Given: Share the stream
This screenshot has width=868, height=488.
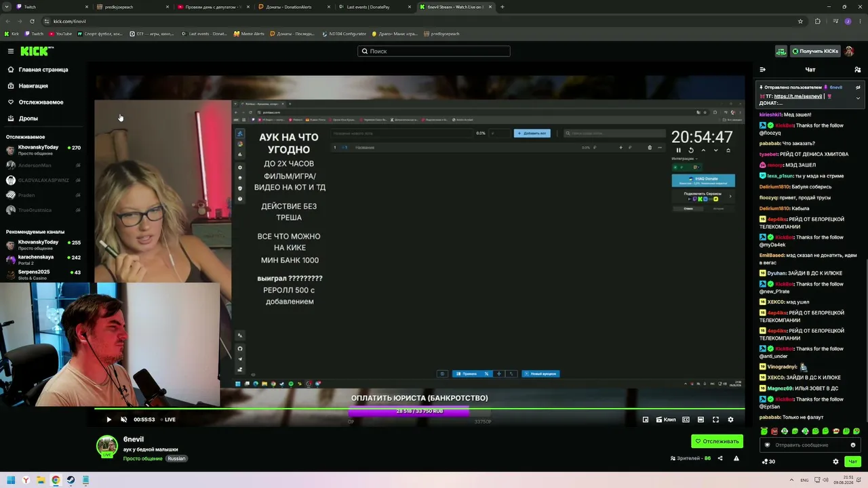Looking at the screenshot, I should click(720, 458).
